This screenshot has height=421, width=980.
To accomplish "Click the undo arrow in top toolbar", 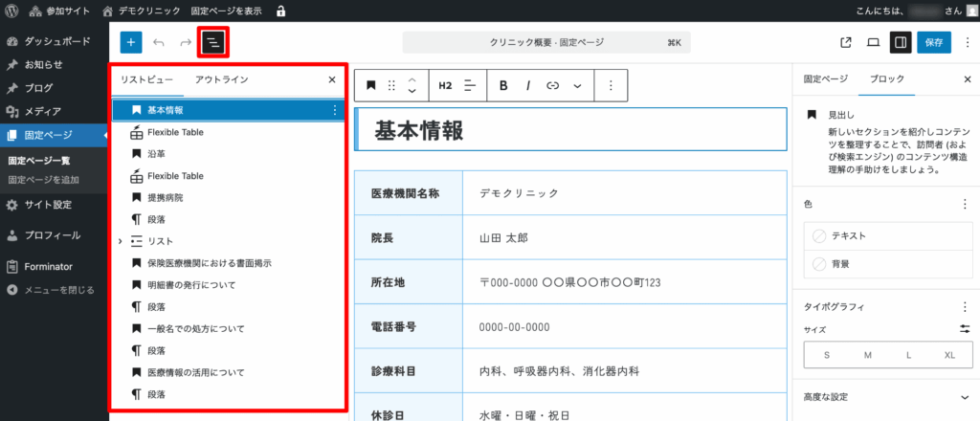I will [159, 42].
